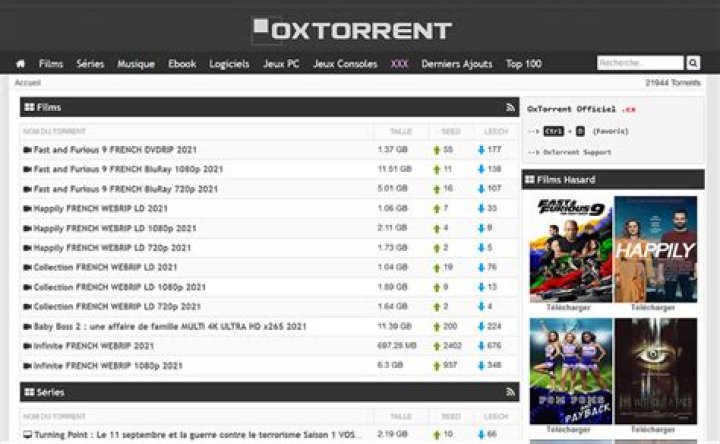Viewport: 720px width, 444px height.
Task: Click monitor icon beside Turning Point row
Action: pos(28,434)
